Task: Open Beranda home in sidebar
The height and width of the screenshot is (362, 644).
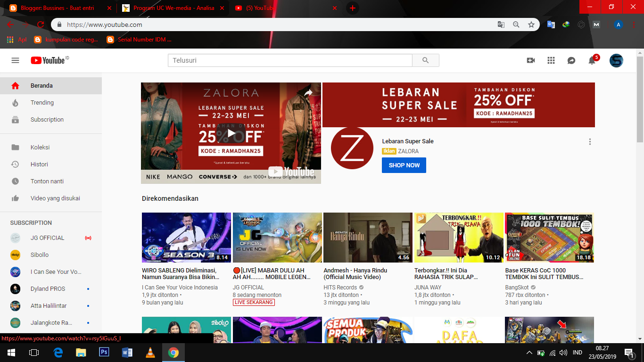Action: (x=51, y=86)
